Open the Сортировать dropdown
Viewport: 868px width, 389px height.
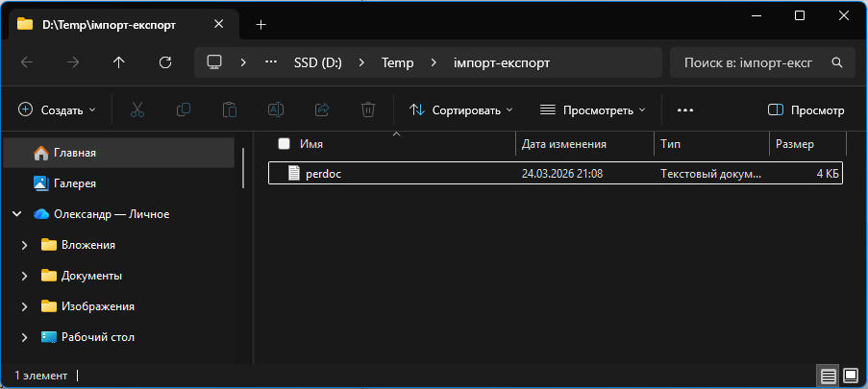[x=461, y=110]
